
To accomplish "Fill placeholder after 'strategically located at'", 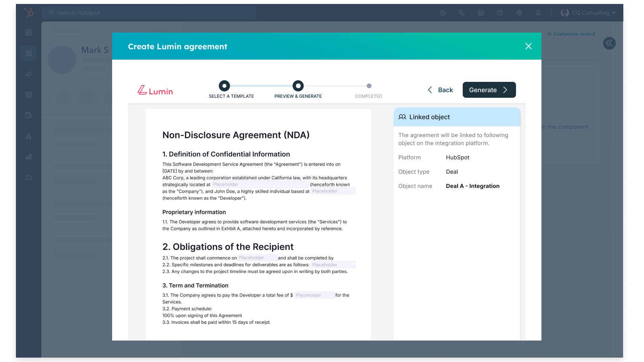I will [x=260, y=184].
